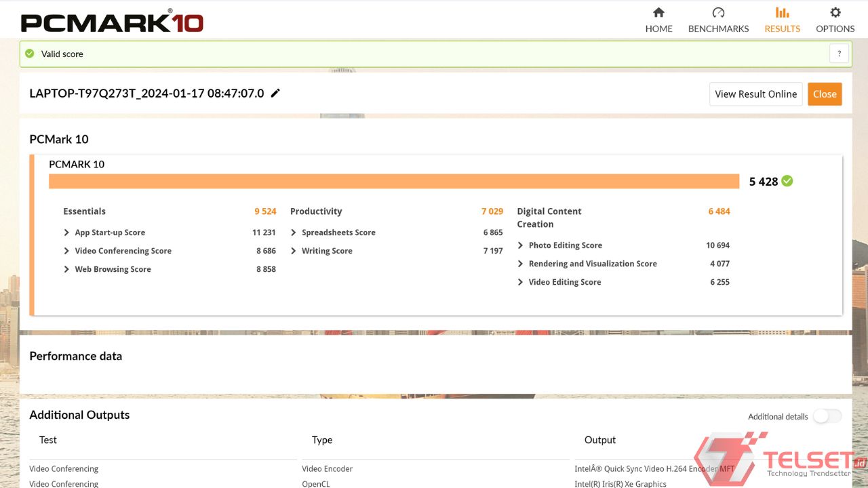This screenshot has height=488, width=868.
Task: Click the pencil edit icon beside result name
Action: pos(275,94)
